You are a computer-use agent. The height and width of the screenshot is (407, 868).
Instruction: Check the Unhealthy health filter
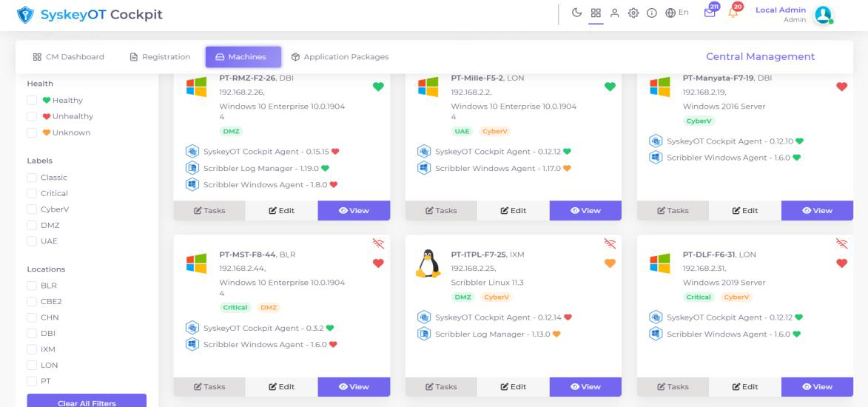pyautogui.click(x=32, y=116)
